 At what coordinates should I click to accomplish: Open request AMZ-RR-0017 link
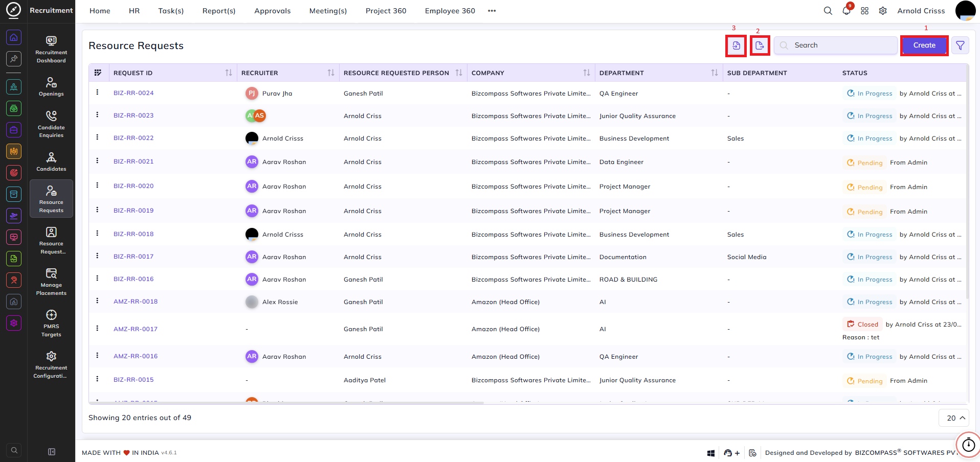tap(136, 329)
